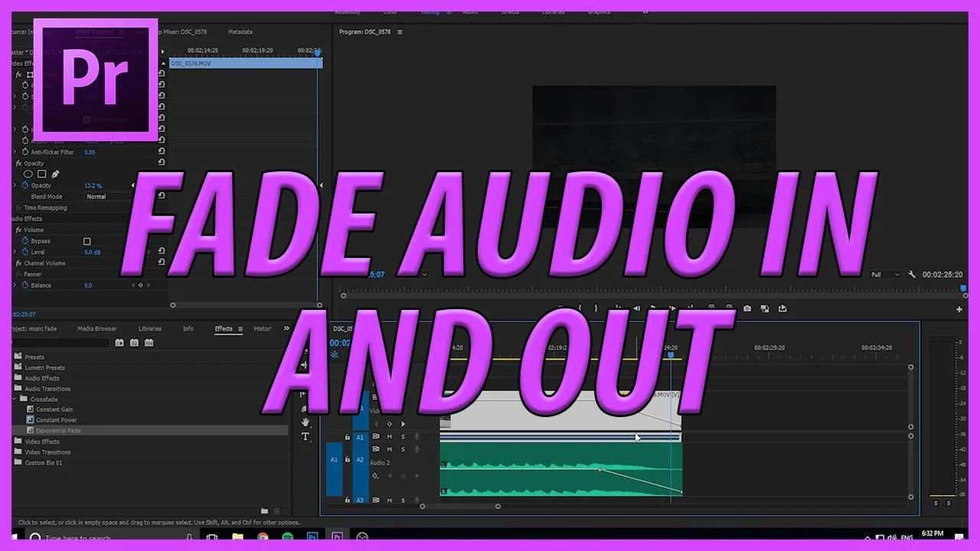Mute track A3 with M button
The height and width of the screenshot is (551, 980).
coord(389,500)
